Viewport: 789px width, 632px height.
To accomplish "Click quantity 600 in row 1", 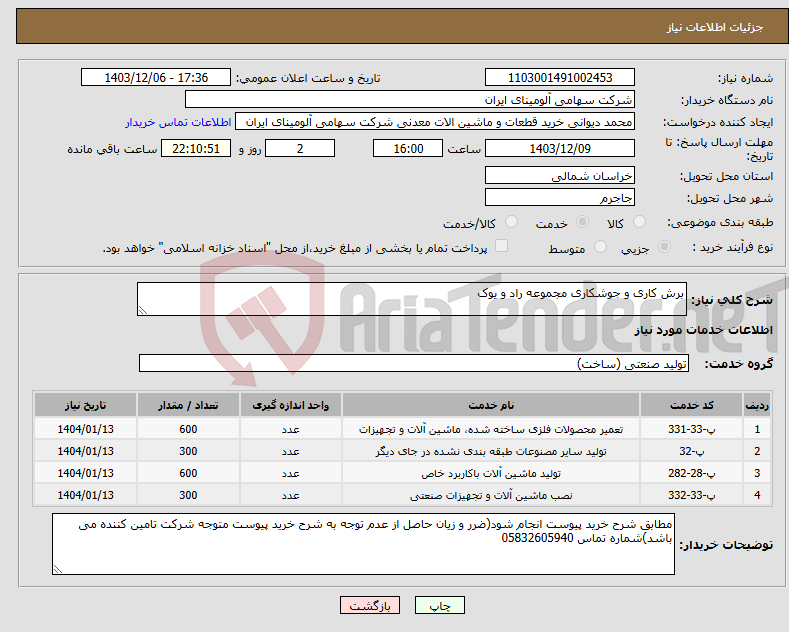I will (x=188, y=429).
